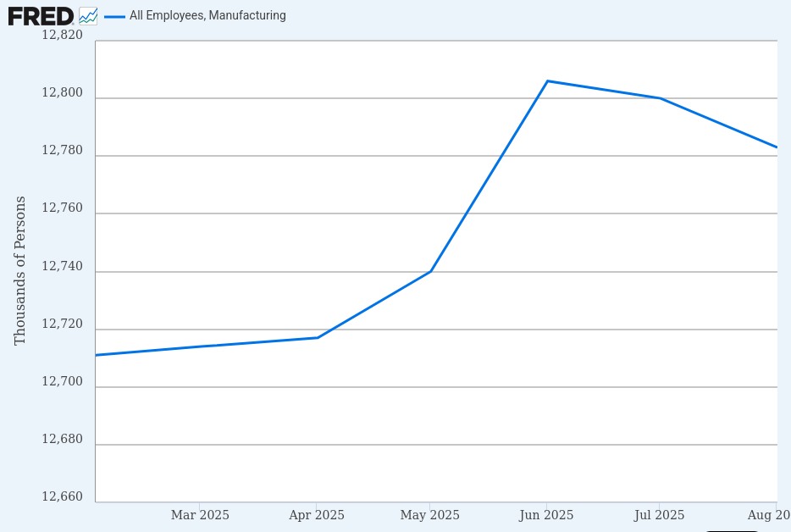The height and width of the screenshot is (532, 791).
Task: Click the 'Apr 2025' x-axis label
Action: pyautogui.click(x=316, y=515)
